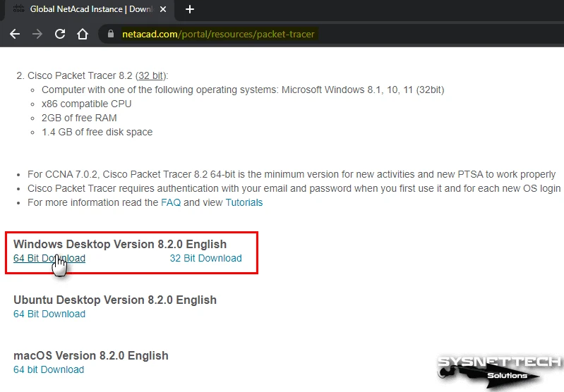Click the authentication requirement note
Screen dimensions: 564x392
[x=294, y=189]
